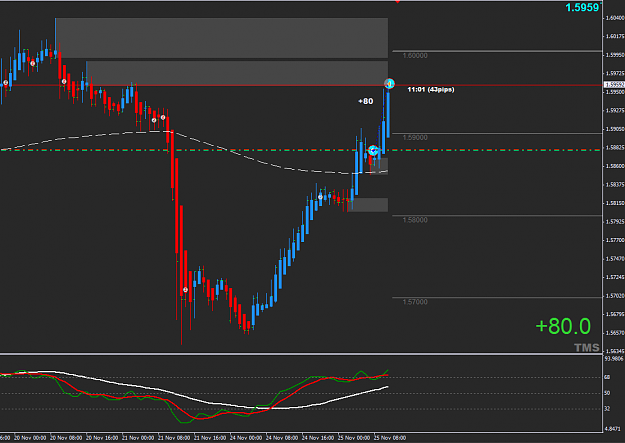
Task: Click '20 Nov 08:00' on the time axis
Action: [x=66, y=438]
